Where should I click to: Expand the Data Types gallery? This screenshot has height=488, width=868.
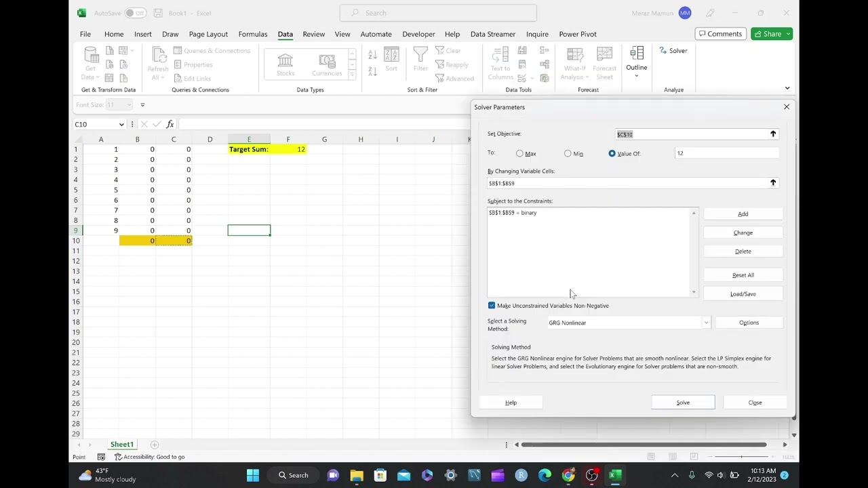coord(352,75)
